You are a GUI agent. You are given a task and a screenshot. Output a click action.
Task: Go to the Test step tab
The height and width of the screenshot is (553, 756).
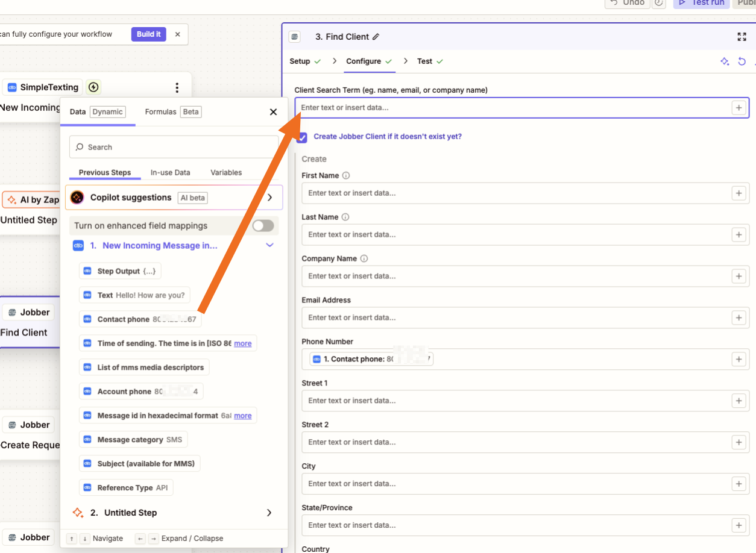pos(430,61)
